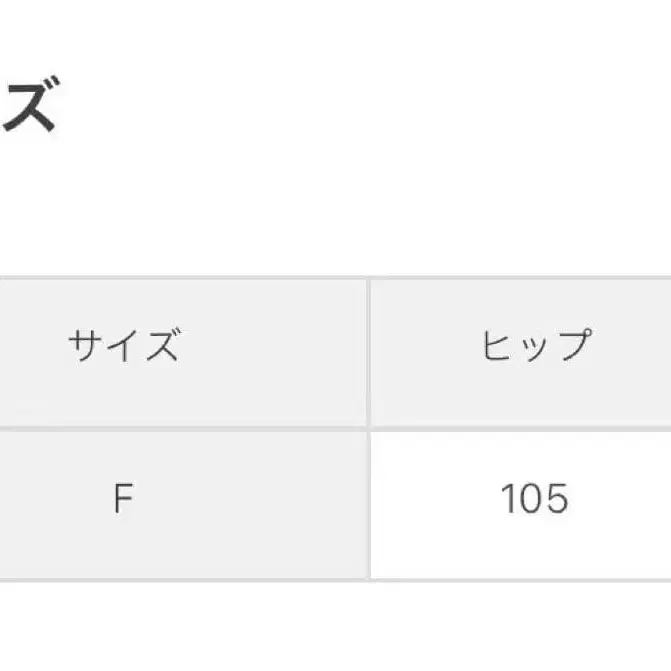The height and width of the screenshot is (671, 671).
Task: Select the F size value
Action: [123, 498]
